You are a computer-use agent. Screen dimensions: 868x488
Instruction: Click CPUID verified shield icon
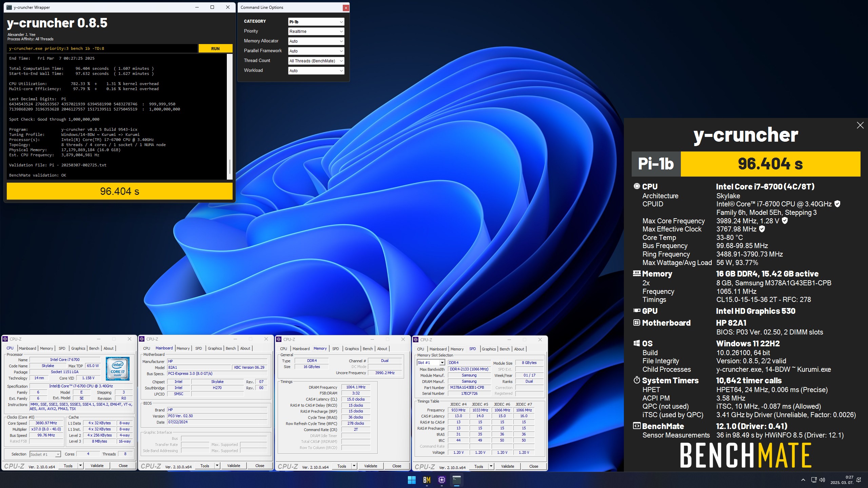click(x=837, y=204)
